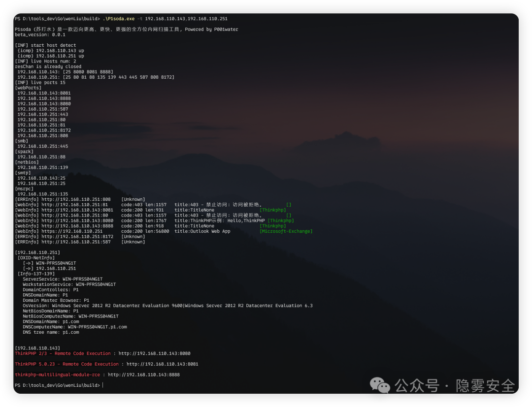The image size is (532, 407).
Task: Click the '[netbios]' section header
Action: coord(27,162)
